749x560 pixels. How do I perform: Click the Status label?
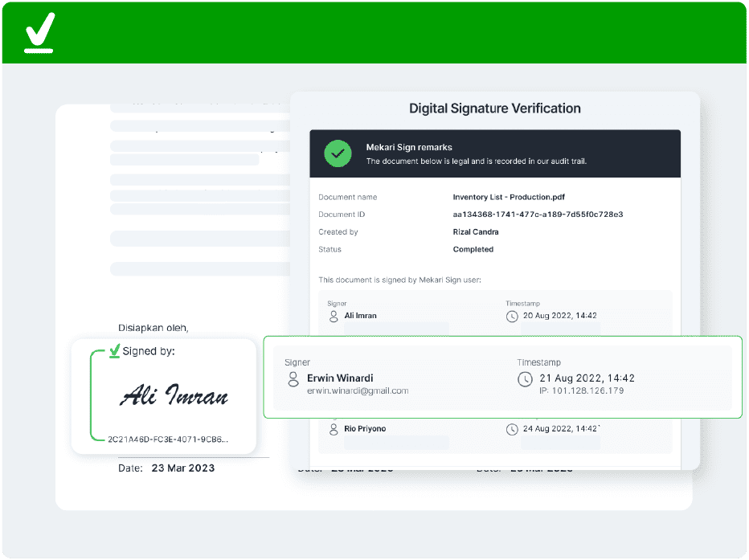[329, 249]
